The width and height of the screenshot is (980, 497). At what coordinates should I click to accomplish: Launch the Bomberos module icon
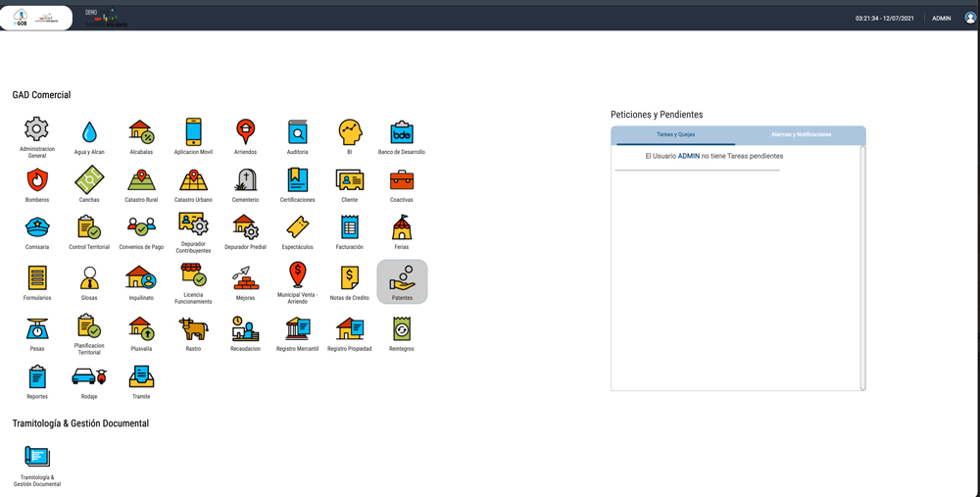coord(37,180)
